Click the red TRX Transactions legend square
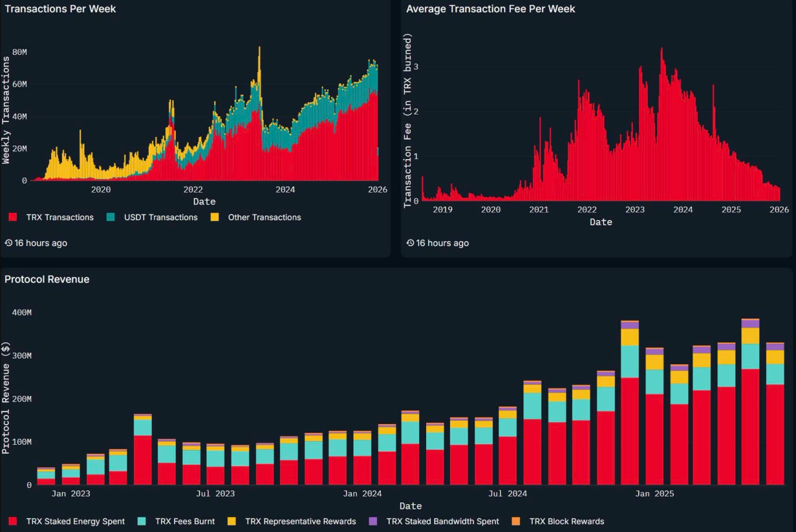The width and height of the screenshot is (796, 532). (x=13, y=217)
